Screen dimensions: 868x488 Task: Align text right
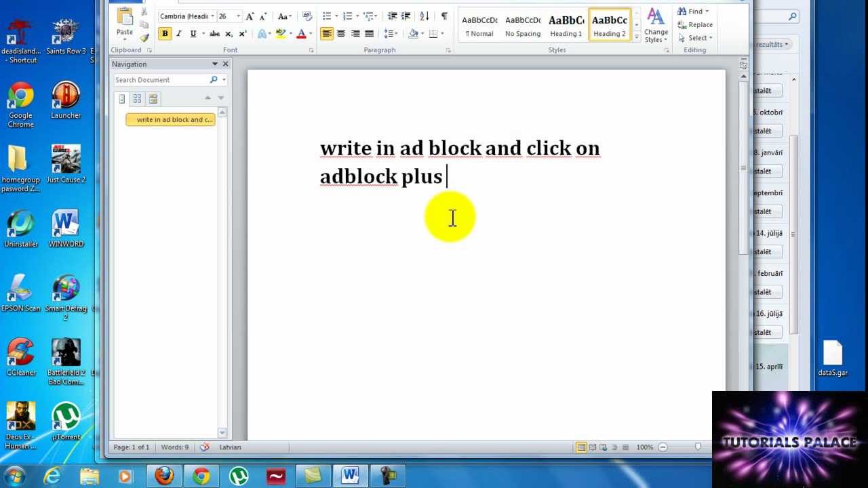coord(355,34)
